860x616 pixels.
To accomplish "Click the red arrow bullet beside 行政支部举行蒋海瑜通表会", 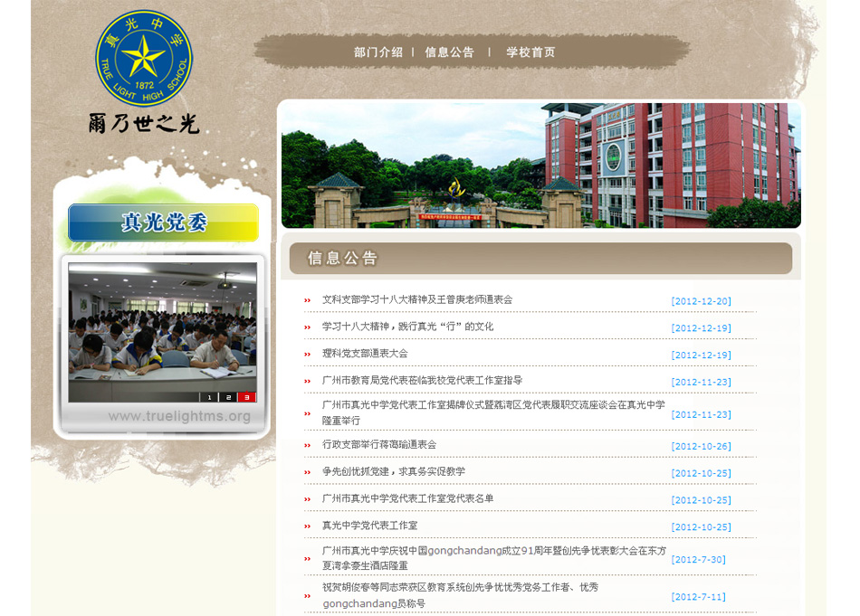I will tap(307, 446).
